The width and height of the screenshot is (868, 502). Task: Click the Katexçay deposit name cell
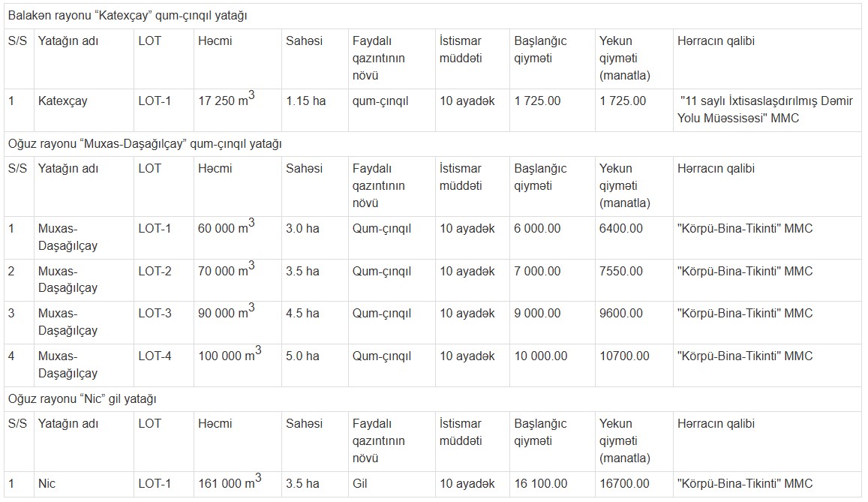83,110
